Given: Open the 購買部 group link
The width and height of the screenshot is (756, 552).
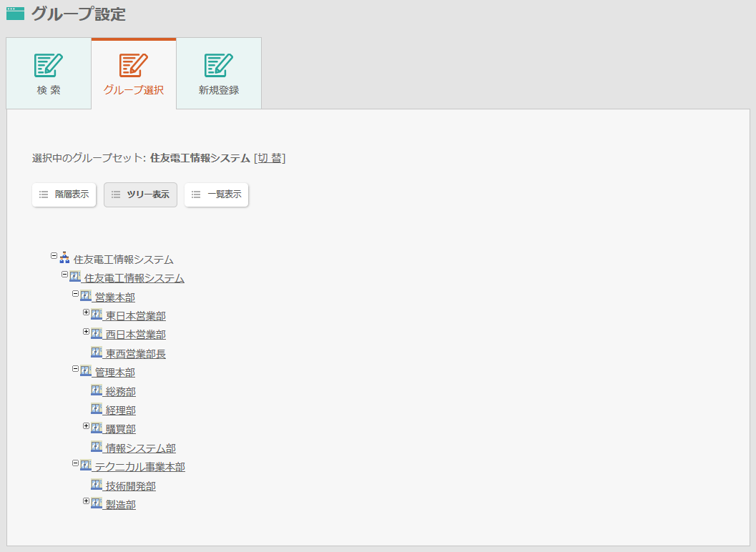Looking at the screenshot, I should pyautogui.click(x=121, y=430).
